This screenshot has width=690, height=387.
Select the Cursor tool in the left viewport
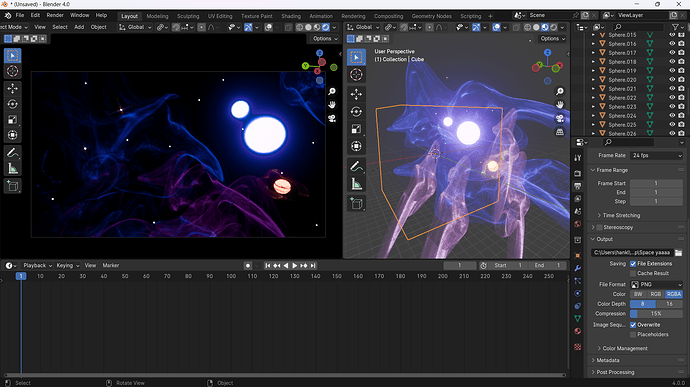[12, 71]
